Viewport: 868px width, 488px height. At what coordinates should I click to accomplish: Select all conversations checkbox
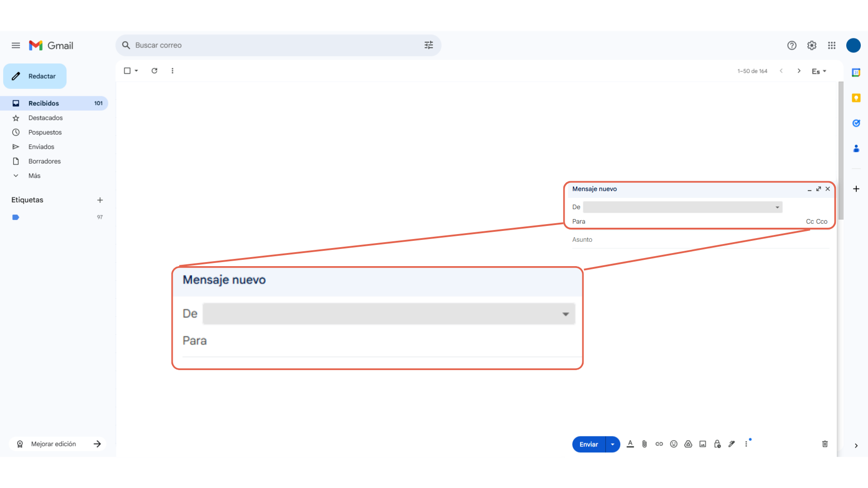tap(127, 70)
